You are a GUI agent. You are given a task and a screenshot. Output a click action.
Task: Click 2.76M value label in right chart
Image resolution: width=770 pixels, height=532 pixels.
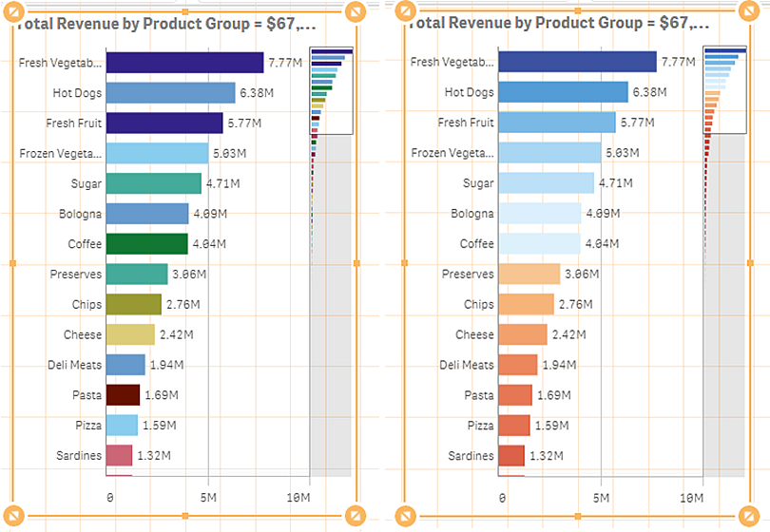[575, 304]
